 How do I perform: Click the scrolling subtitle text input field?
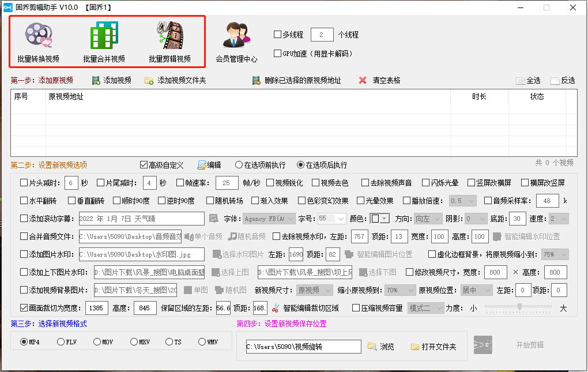(141, 219)
